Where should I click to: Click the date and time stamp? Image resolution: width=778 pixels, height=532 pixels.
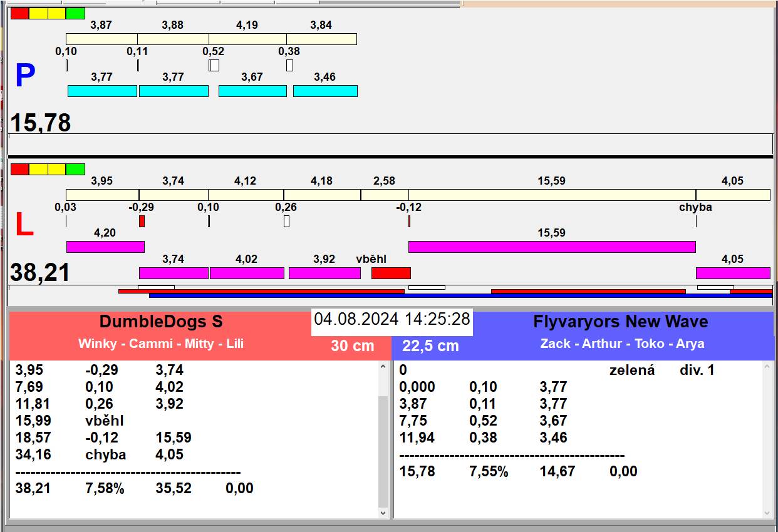pos(392,319)
